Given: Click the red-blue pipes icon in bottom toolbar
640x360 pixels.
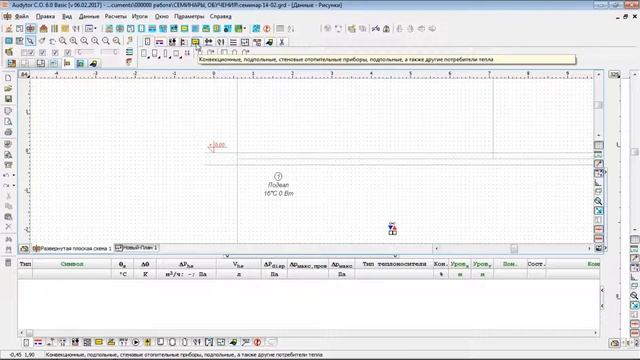Looking at the screenshot, I should 38,342.
